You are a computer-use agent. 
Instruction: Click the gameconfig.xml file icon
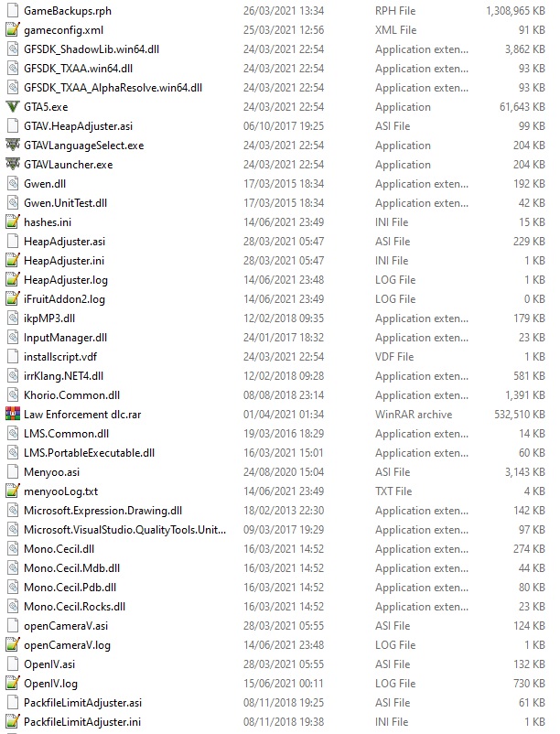click(13, 30)
